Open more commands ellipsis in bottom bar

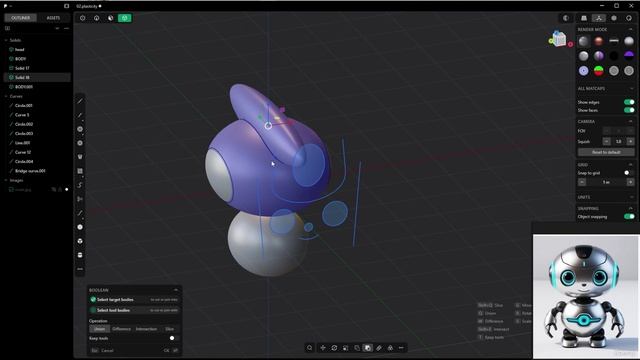point(401,348)
